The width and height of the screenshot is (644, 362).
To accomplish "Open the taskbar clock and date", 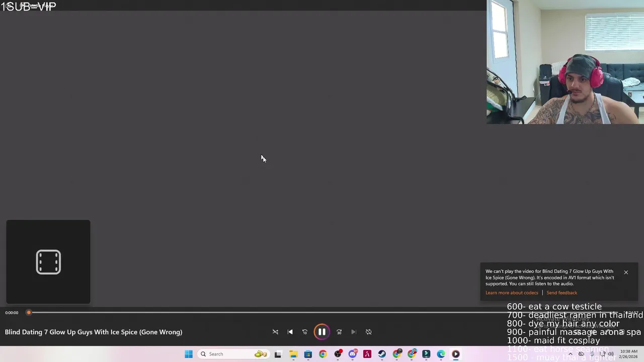I will 628,354.
